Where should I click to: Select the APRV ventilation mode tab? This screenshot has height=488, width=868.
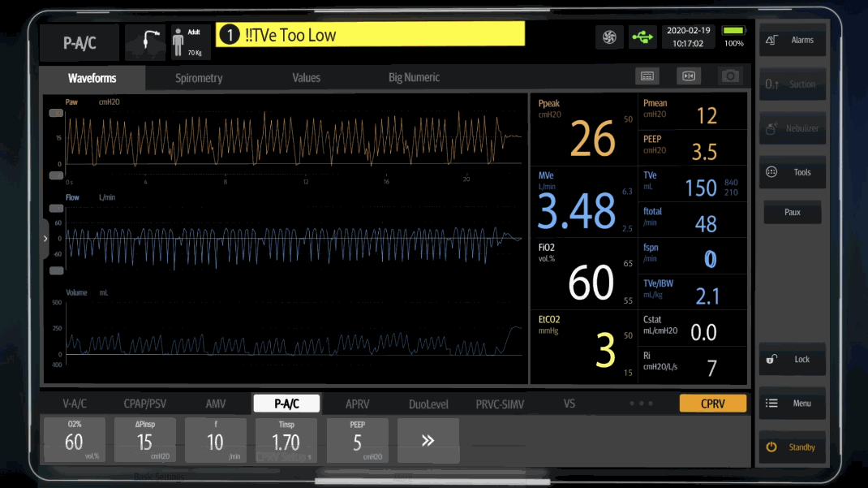point(357,404)
